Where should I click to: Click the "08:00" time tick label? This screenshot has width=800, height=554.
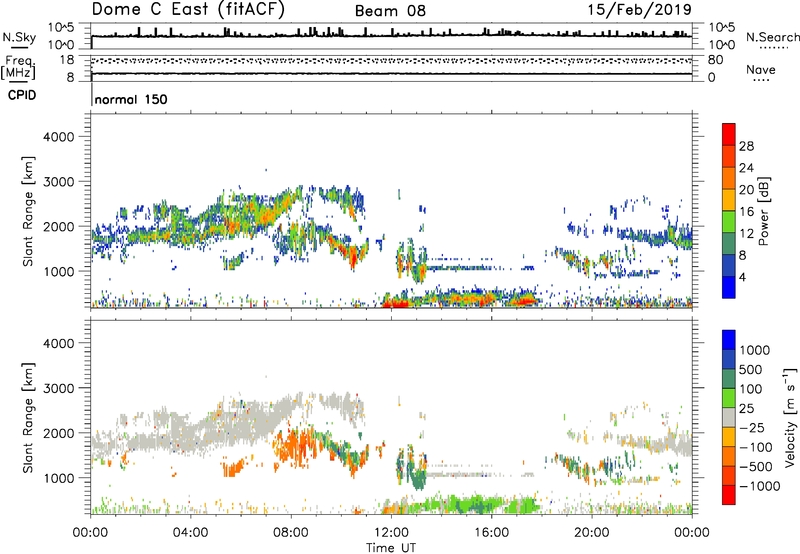290,533
